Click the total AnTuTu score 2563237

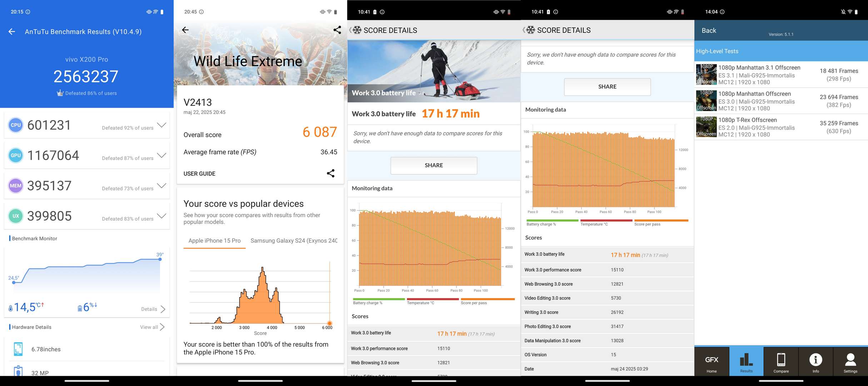(x=86, y=76)
